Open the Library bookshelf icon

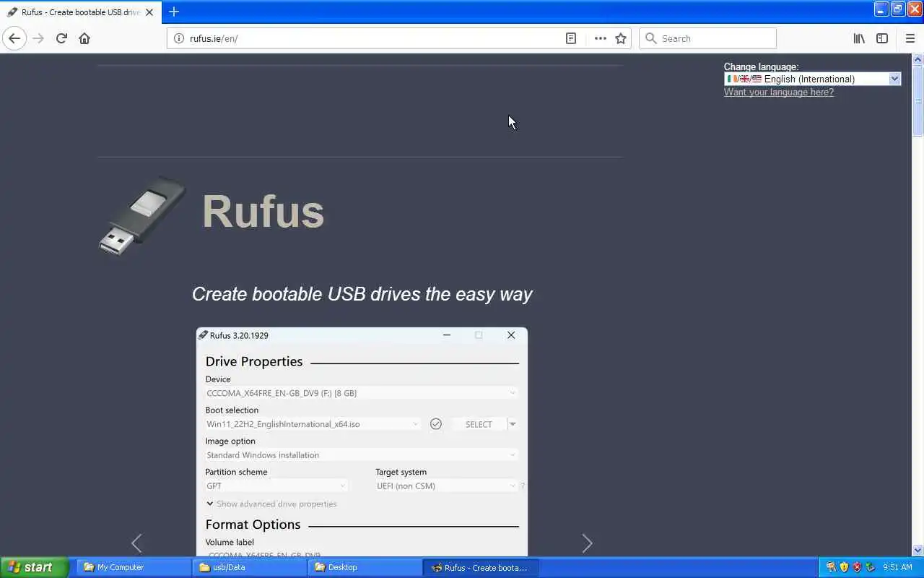pyautogui.click(x=859, y=38)
